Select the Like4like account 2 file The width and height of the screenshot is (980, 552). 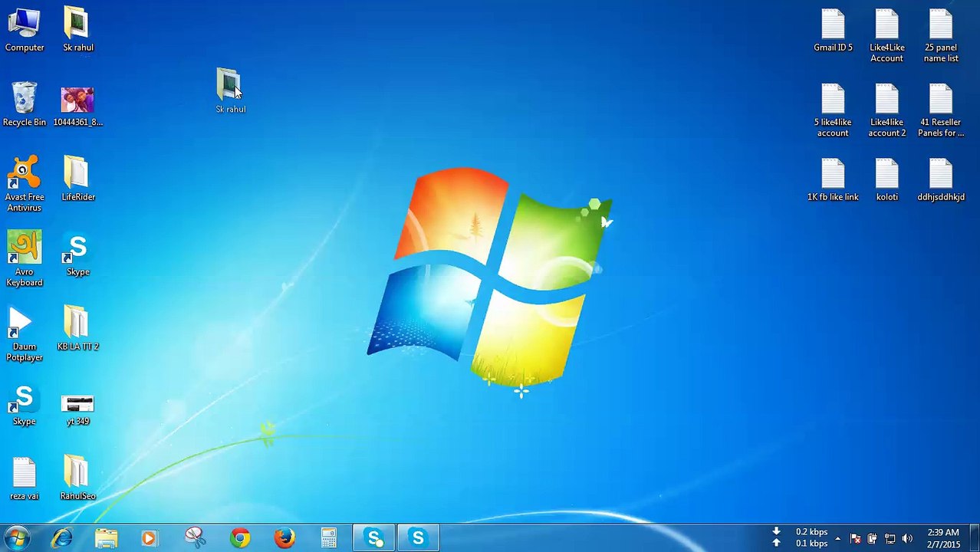(886, 111)
